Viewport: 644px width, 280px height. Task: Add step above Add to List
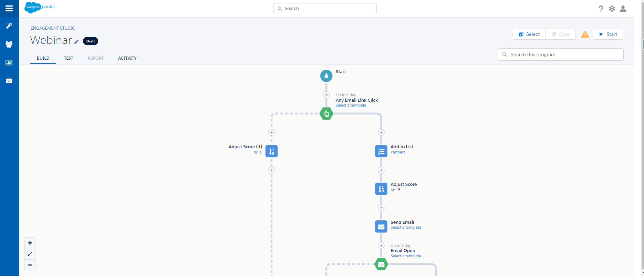pyautogui.click(x=381, y=132)
